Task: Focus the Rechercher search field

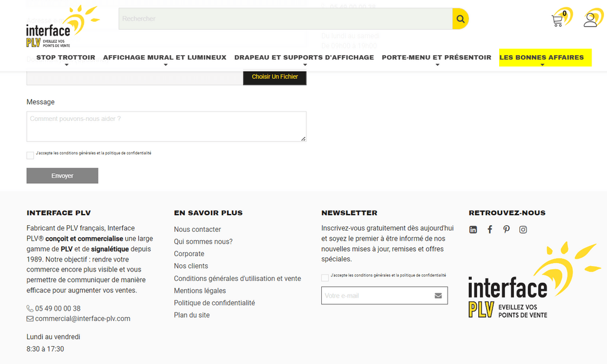Action: click(x=285, y=18)
